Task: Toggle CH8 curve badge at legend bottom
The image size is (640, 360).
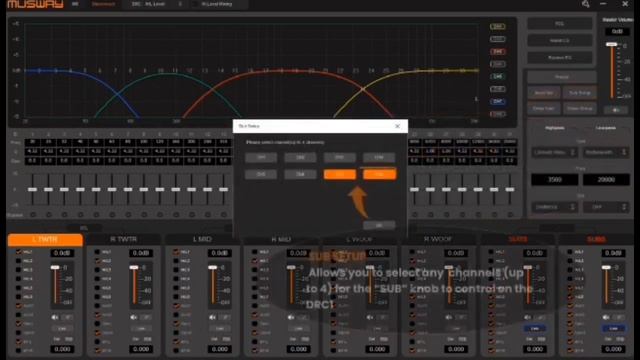Action: coord(498,114)
